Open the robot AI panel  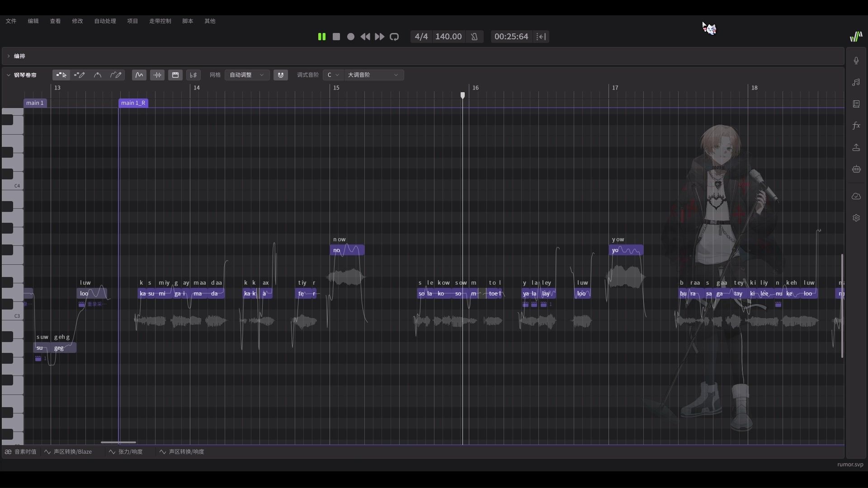pyautogui.click(x=856, y=169)
